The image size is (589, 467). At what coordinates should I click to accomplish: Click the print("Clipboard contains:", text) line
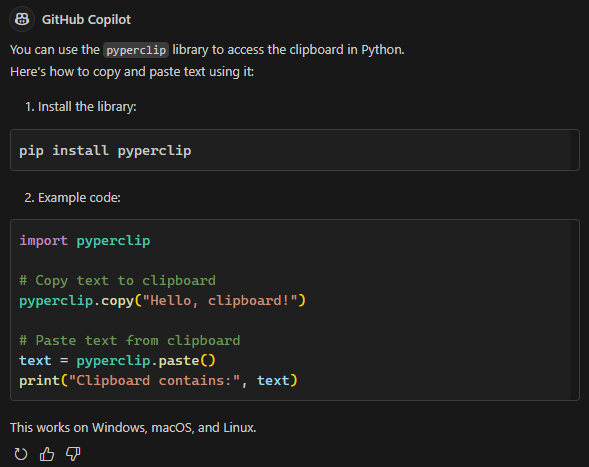(x=159, y=381)
